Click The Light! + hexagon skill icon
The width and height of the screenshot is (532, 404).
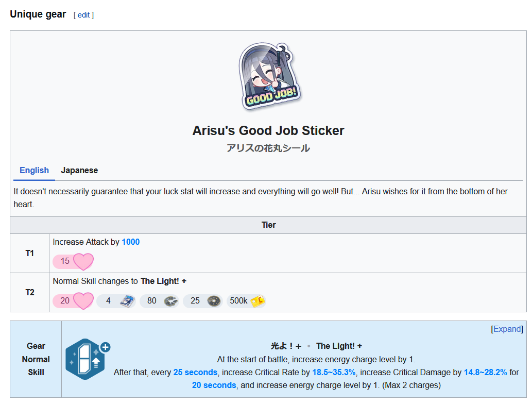(85, 359)
